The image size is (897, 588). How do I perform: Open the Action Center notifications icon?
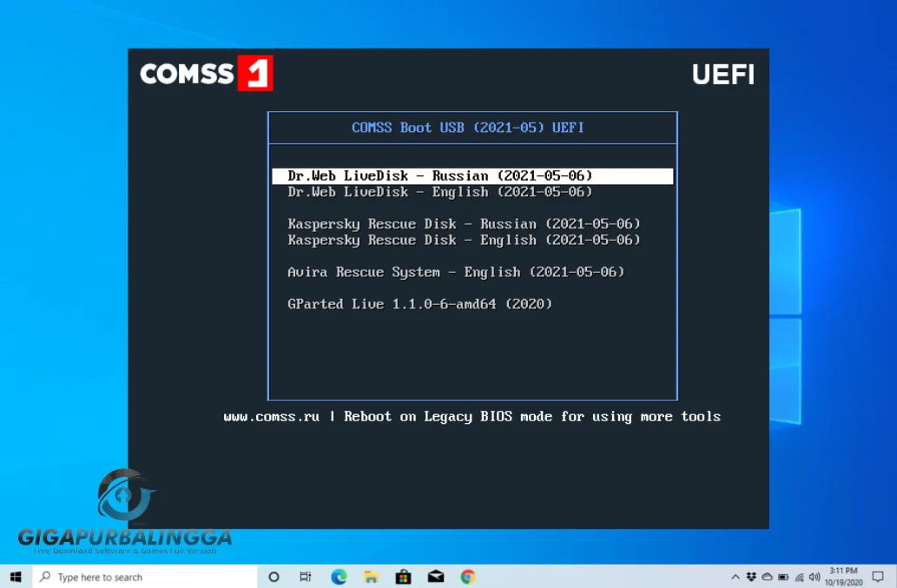(878, 577)
